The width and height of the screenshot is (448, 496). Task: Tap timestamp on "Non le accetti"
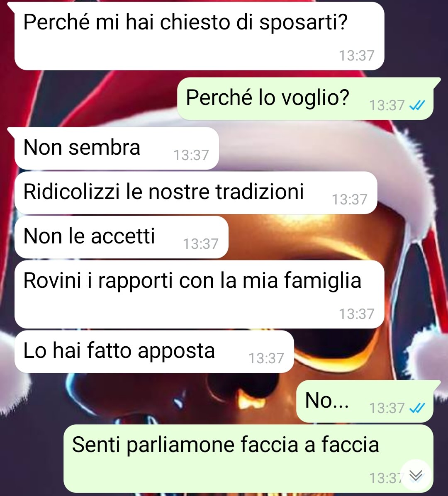201,244
